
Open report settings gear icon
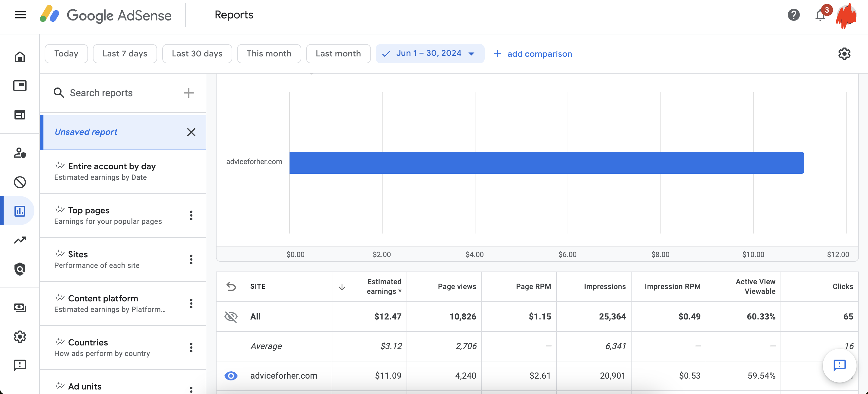coord(844,54)
